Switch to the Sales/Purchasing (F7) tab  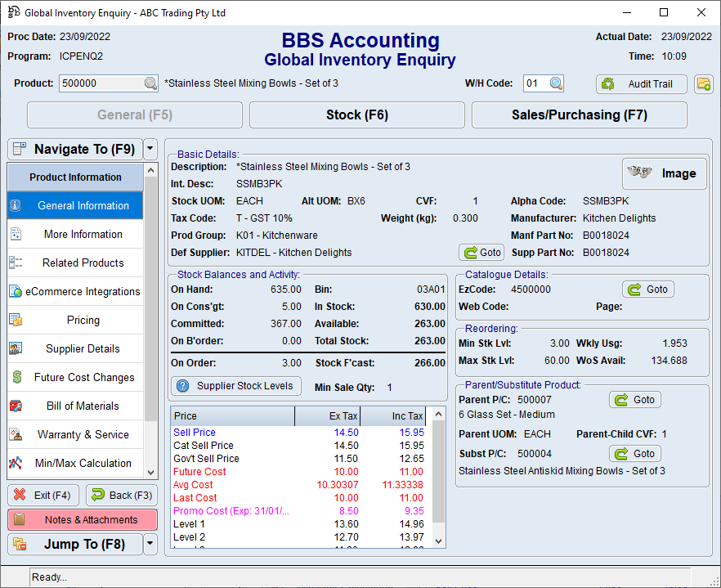click(579, 115)
